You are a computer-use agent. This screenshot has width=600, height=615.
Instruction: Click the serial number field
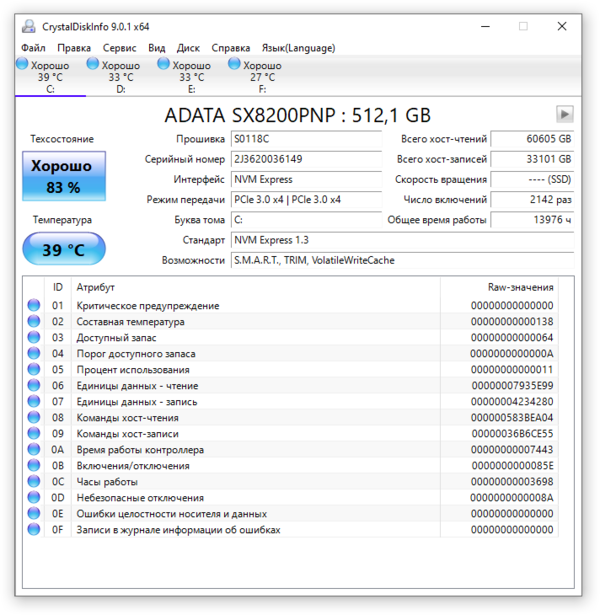click(305, 159)
